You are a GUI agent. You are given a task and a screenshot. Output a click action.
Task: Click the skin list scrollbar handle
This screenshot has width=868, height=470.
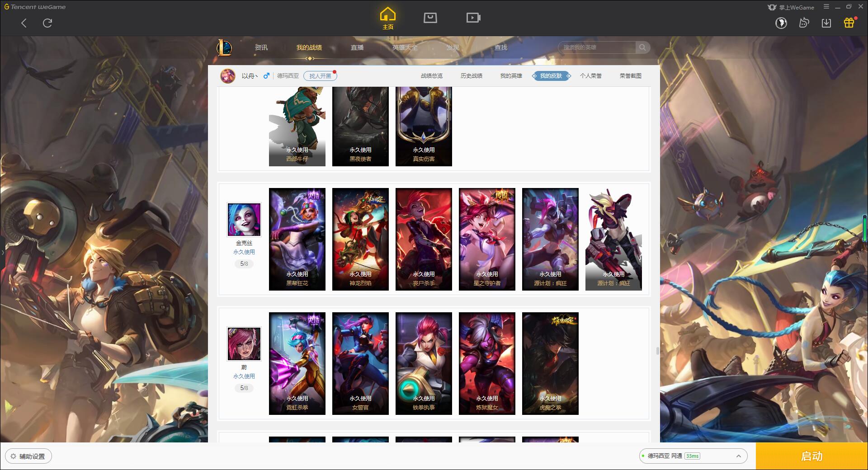point(658,351)
